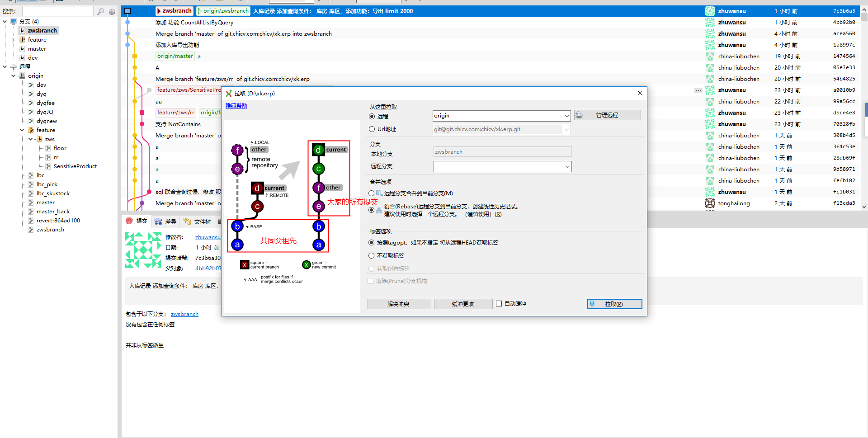Select the zwsbranch tab
The image size is (868, 438).
click(174, 11)
